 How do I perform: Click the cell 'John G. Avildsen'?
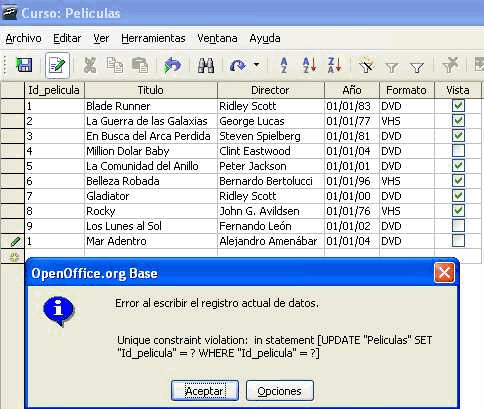pyautogui.click(x=271, y=211)
